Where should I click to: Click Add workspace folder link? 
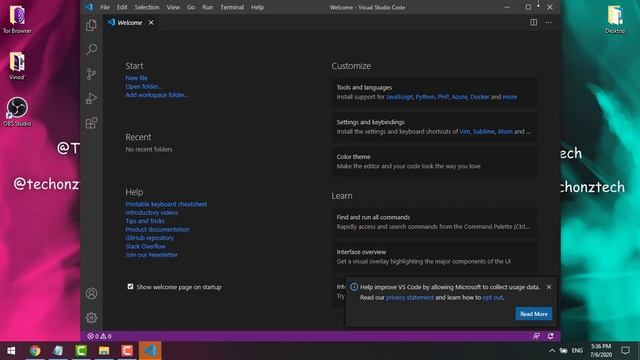point(157,95)
